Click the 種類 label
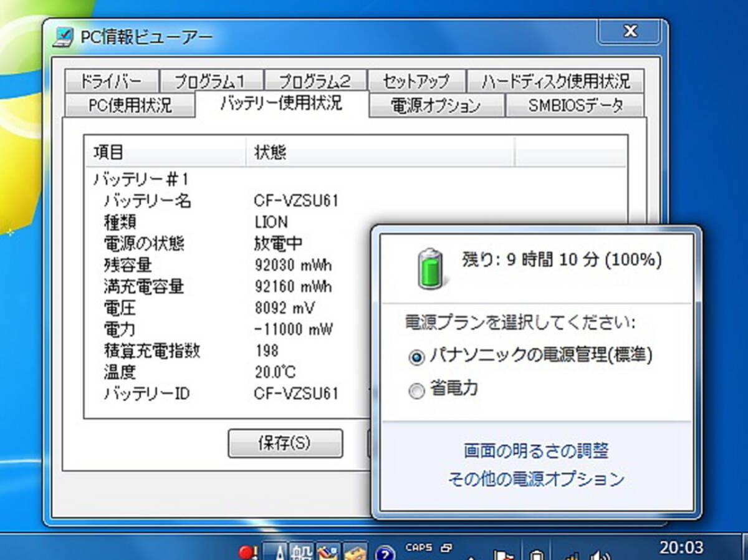This screenshot has width=748, height=560. click(x=120, y=222)
